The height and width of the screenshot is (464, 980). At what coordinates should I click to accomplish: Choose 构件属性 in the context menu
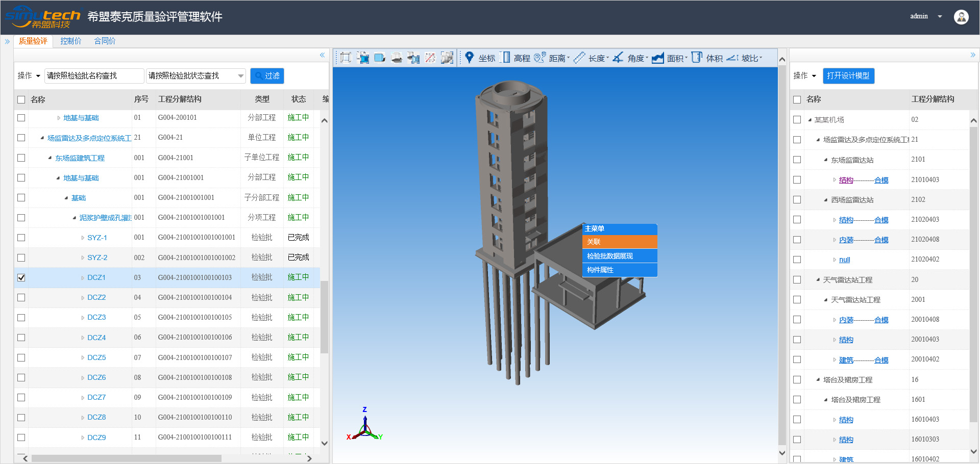click(620, 270)
